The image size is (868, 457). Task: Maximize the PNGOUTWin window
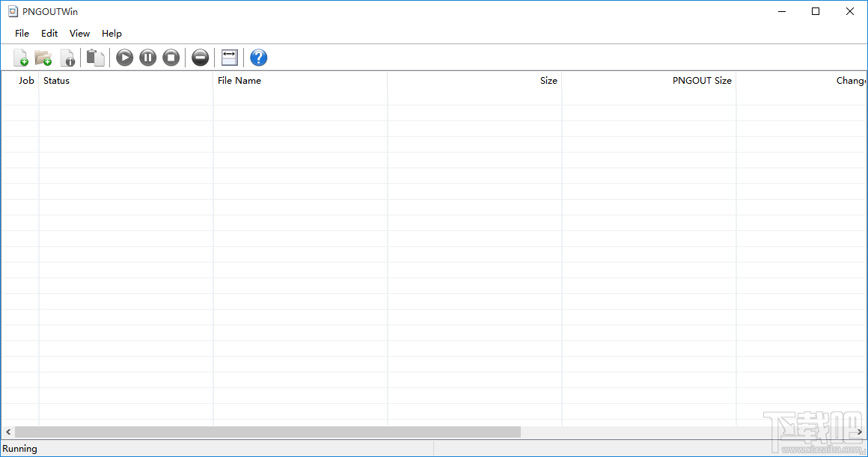click(816, 12)
